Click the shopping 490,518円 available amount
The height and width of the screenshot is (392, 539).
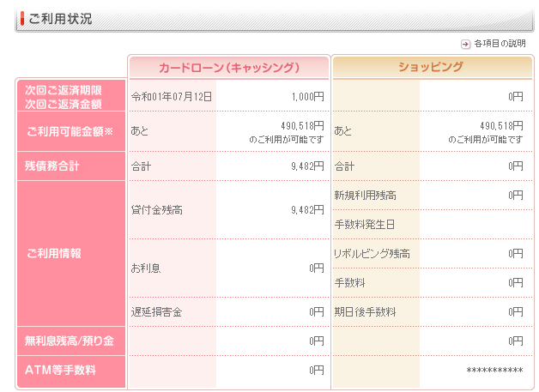(x=501, y=126)
